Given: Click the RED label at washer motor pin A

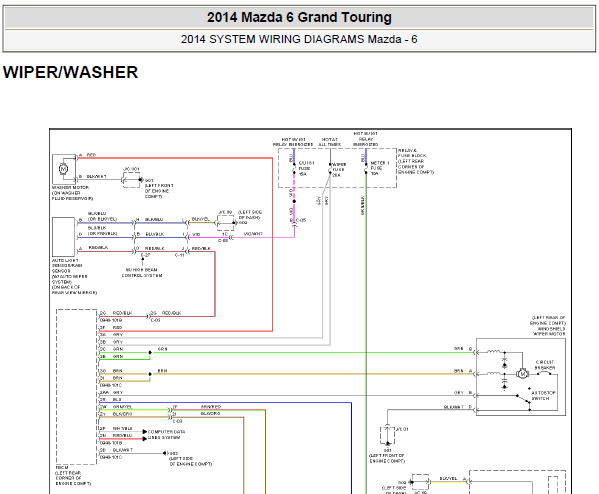Looking at the screenshot, I should coord(91,155).
